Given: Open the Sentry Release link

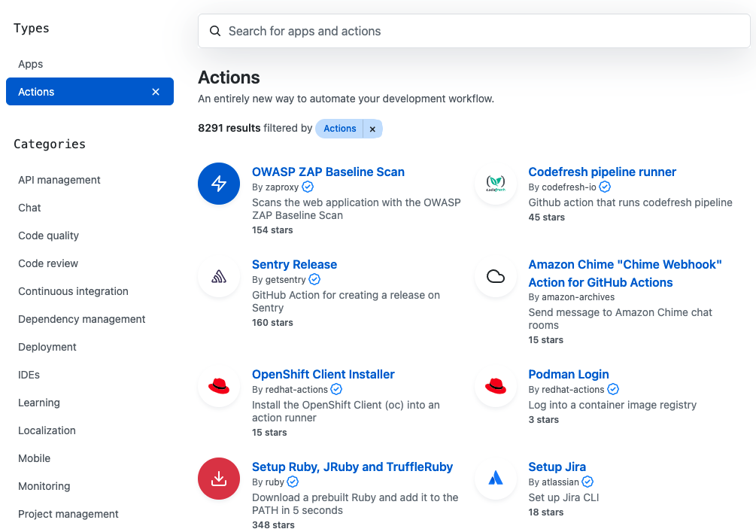Looking at the screenshot, I should click(294, 264).
